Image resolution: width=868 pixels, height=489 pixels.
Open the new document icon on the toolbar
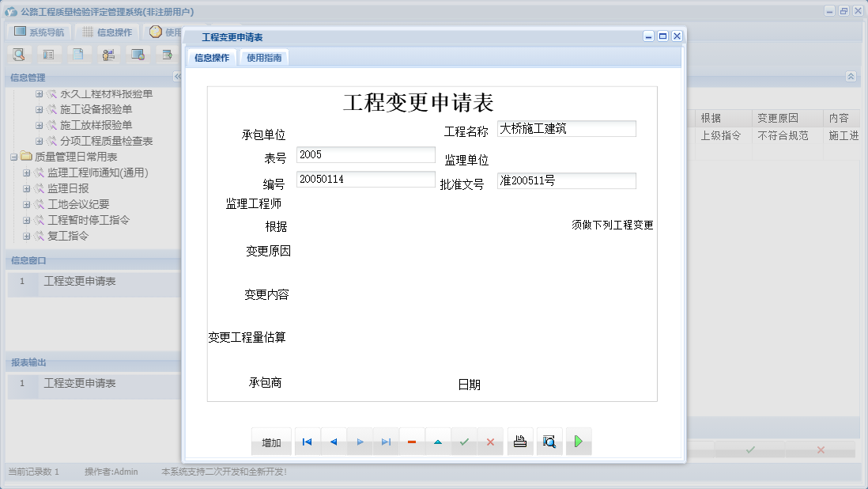pos(78,54)
